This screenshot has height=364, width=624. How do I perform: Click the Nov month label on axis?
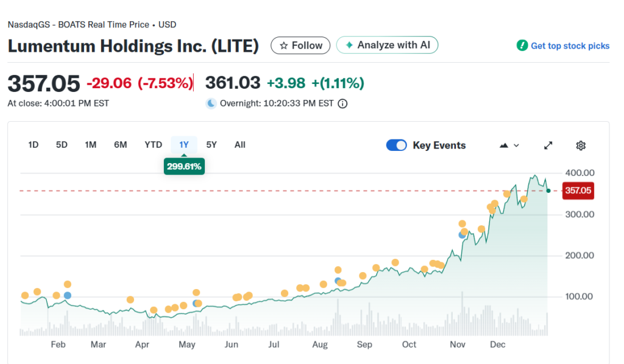click(x=458, y=345)
